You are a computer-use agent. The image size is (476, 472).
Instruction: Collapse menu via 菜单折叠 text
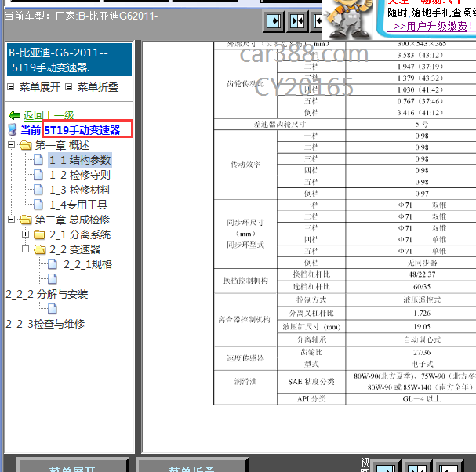pyautogui.click(x=98, y=87)
